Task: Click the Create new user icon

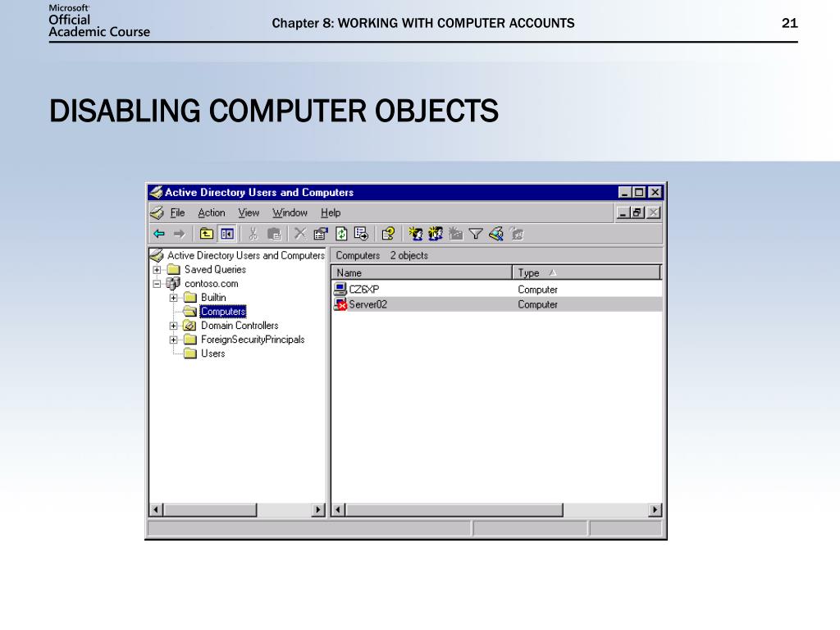Action: point(415,234)
